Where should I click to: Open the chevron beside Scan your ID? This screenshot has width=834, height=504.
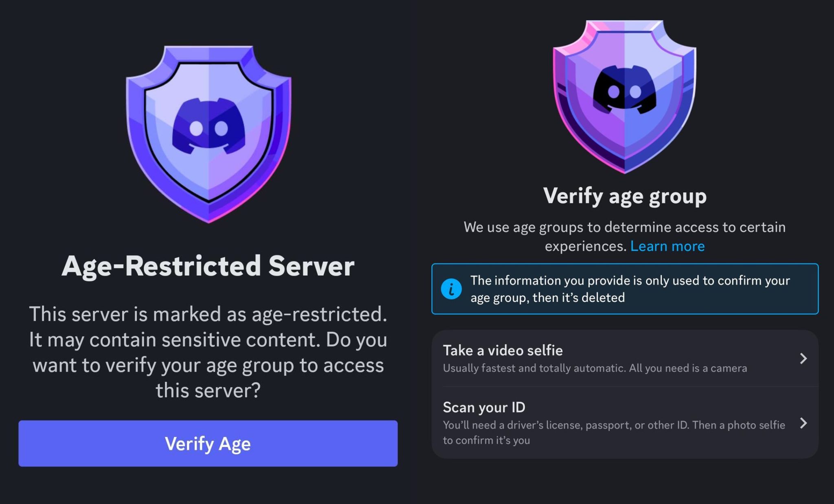803,423
